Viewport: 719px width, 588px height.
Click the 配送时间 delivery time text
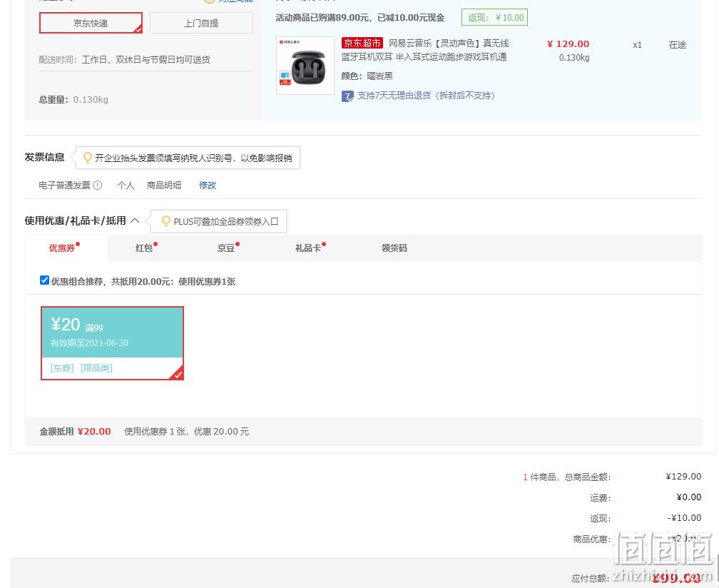(124, 60)
